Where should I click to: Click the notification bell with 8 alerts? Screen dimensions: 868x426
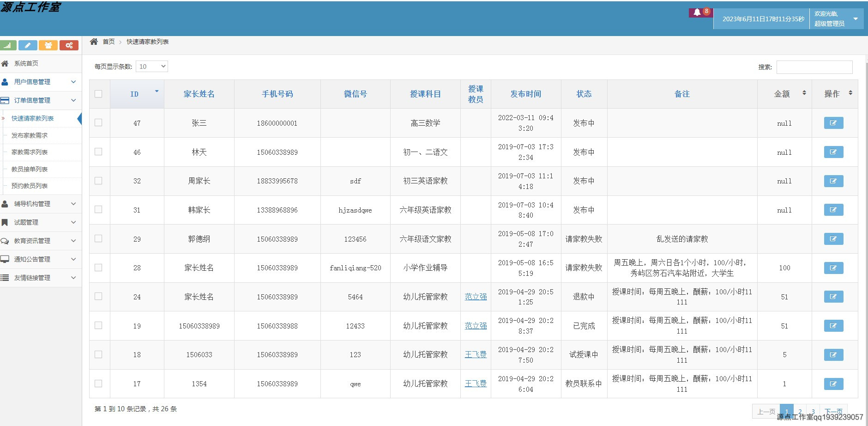point(698,12)
